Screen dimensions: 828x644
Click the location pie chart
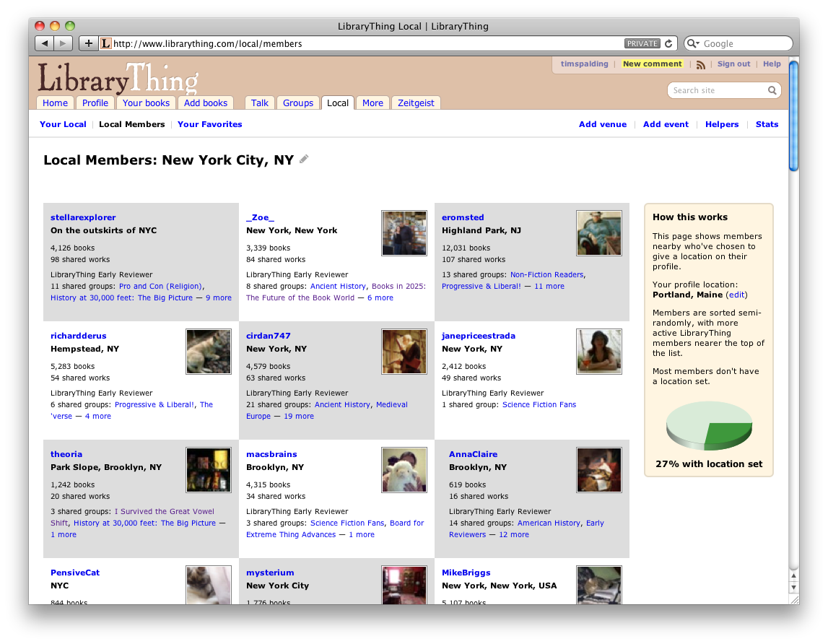pyautogui.click(x=708, y=425)
